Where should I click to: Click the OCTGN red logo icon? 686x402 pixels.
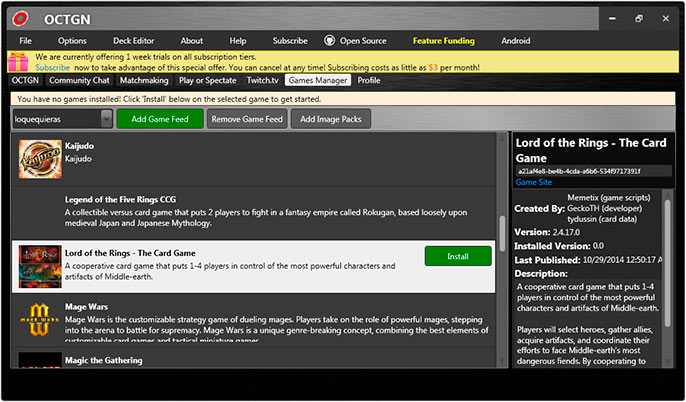pos(20,18)
